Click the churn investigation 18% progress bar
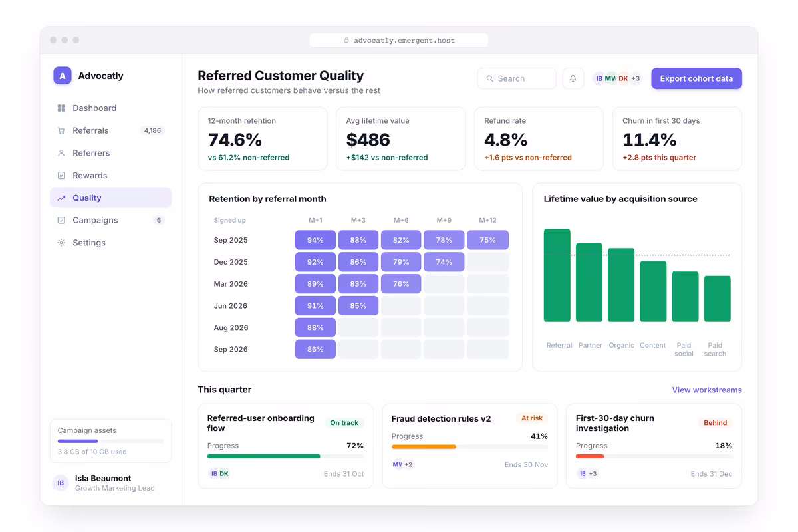The width and height of the screenshot is (798, 532). pyautogui.click(x=654, y=456)
